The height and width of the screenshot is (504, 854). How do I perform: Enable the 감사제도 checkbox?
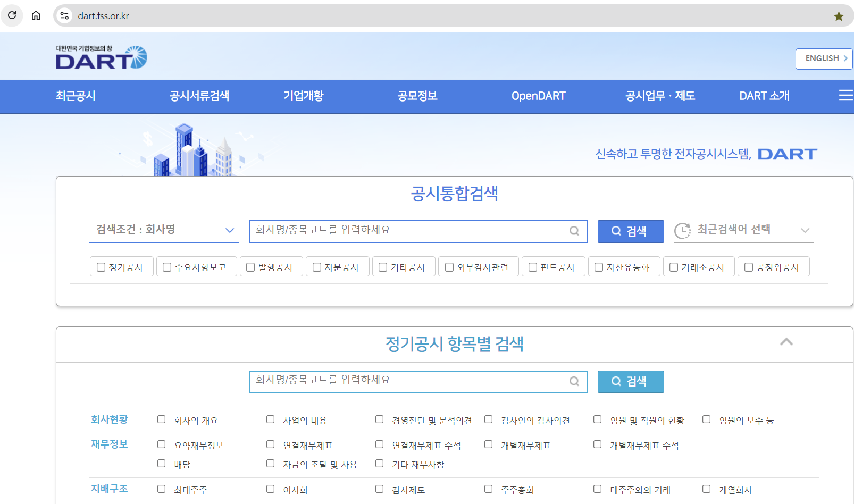tap(380, 489)
